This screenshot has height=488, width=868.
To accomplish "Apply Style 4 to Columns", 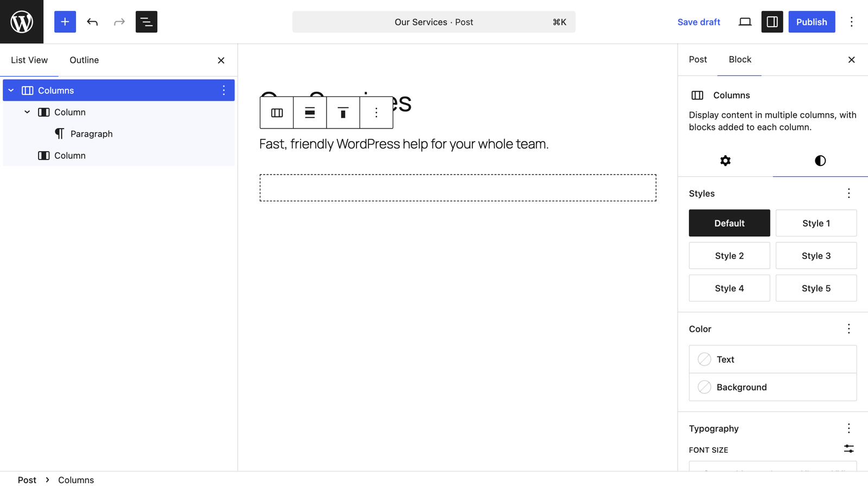I will (x=729, y=288).
